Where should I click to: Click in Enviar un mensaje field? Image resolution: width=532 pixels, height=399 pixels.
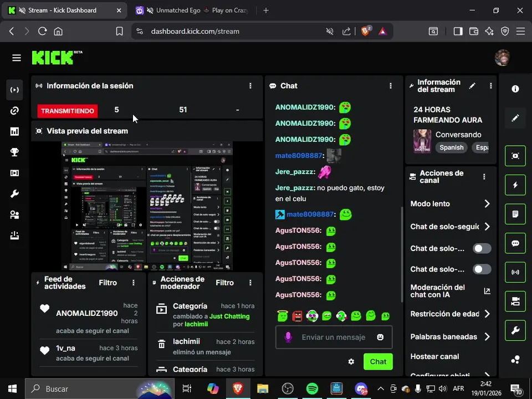[334, 337]
